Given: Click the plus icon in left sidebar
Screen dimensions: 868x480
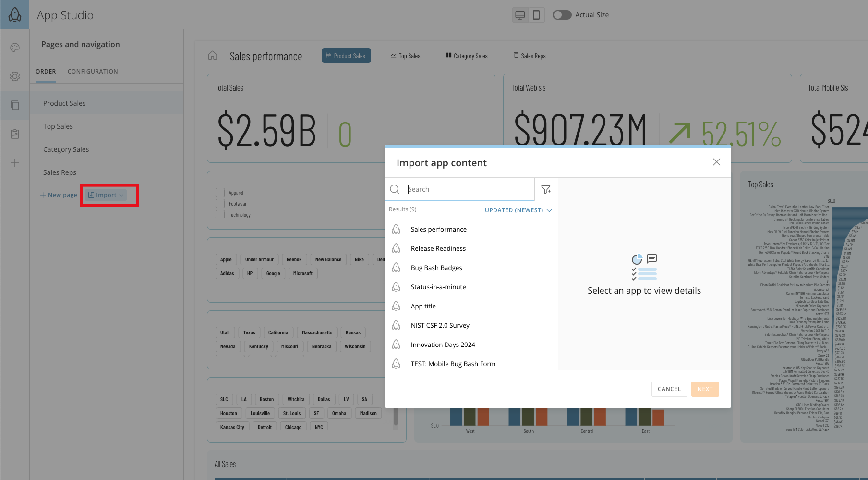Looking at the screenshot, I should point(15,163).
